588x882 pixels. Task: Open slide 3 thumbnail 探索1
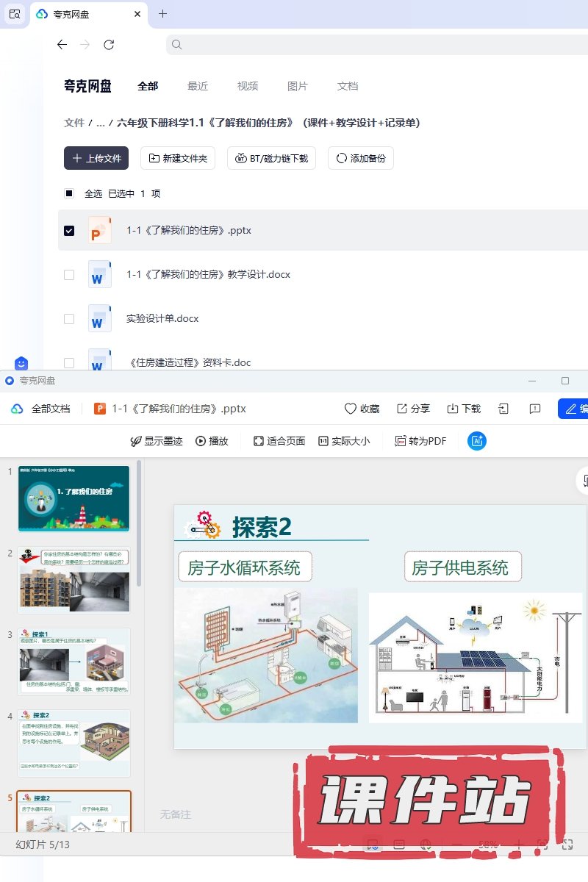coord(74,661)
